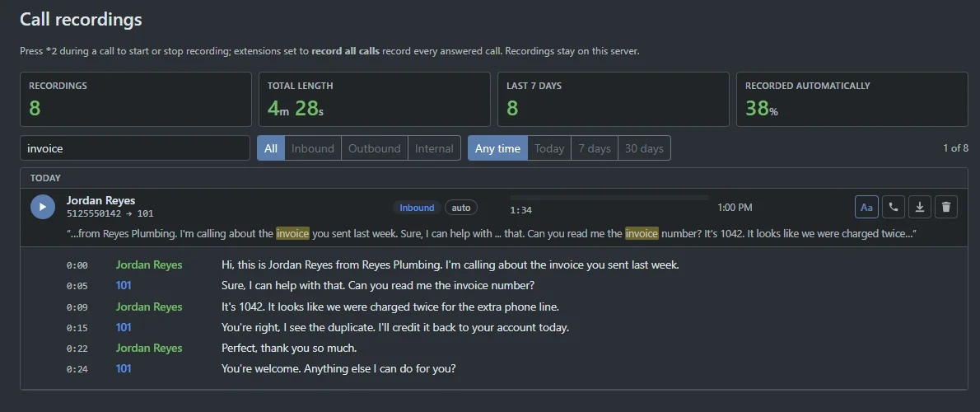Image resolution: width=980 pixels, height=412 pixels.
Task: Click the line "Sure, I can help with that"
Action: pyautogui.click(x=378, y=286)
